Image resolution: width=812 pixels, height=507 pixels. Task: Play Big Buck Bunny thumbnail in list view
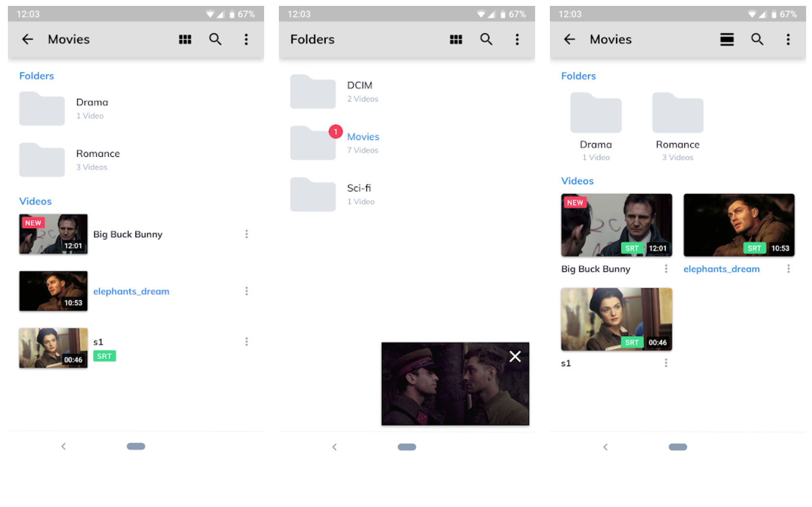coord(54,234)
